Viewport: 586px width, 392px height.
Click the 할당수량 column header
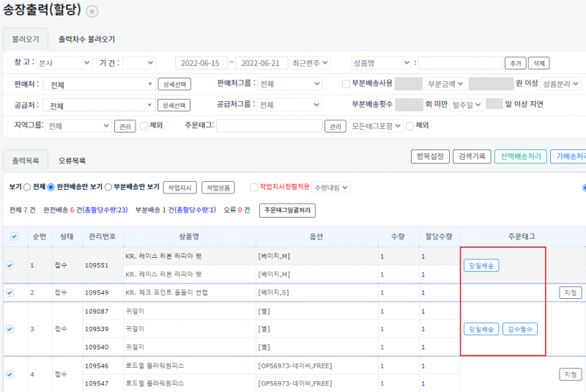[439, 237]
